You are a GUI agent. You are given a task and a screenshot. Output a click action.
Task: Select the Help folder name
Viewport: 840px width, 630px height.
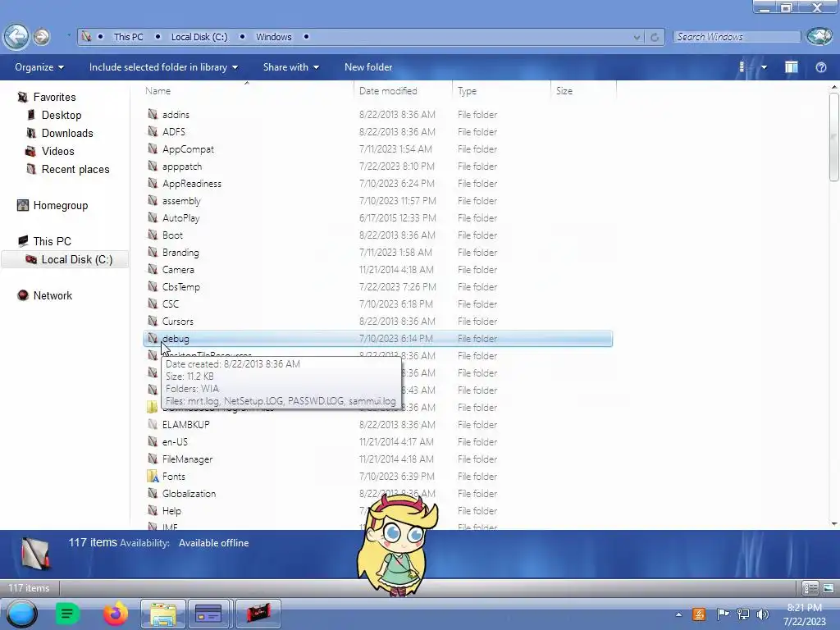(x=171, y=510)
